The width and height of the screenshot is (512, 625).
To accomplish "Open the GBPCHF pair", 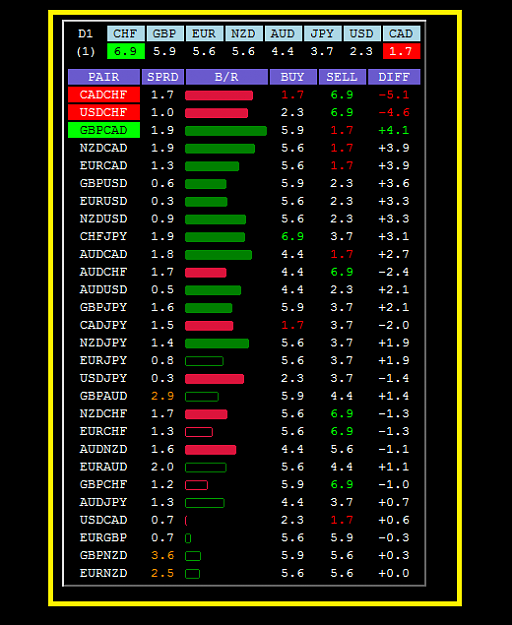I will [x=104, y=484].
